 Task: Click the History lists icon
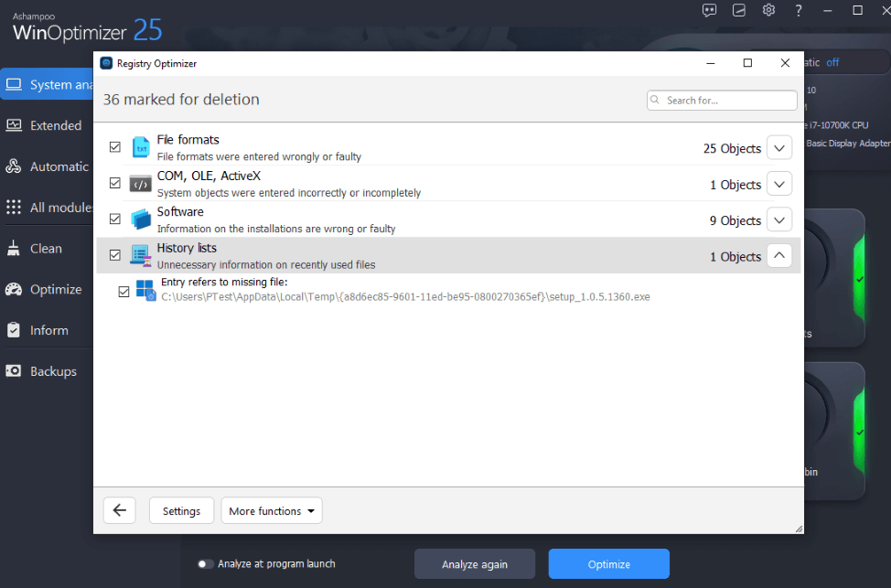click(x=140, y=256)
